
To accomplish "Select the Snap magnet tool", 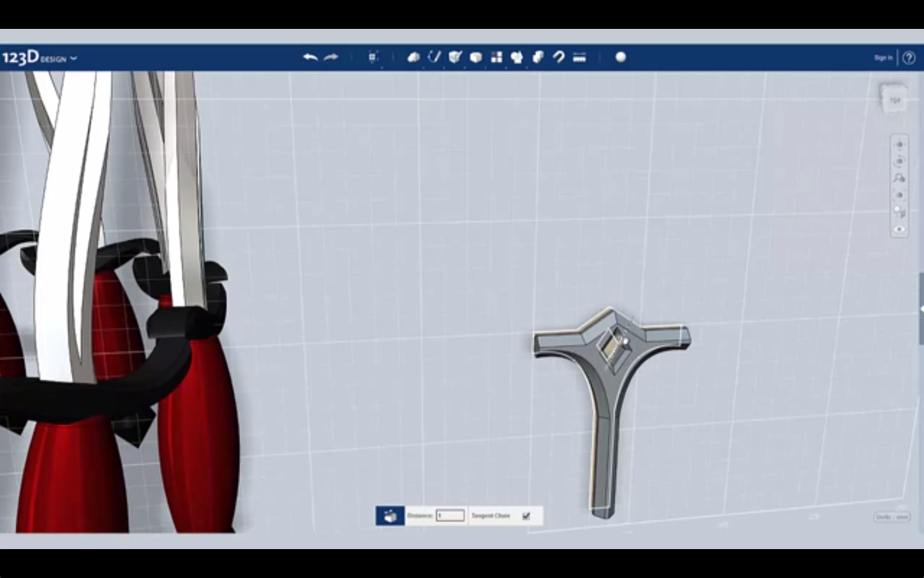I will [x=558, y=57].
